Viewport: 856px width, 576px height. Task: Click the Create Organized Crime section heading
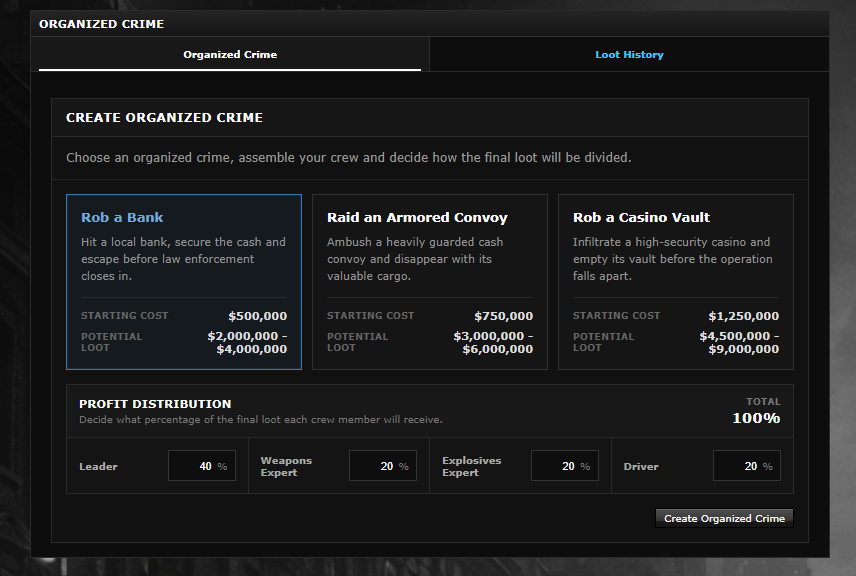coord(164,117)
